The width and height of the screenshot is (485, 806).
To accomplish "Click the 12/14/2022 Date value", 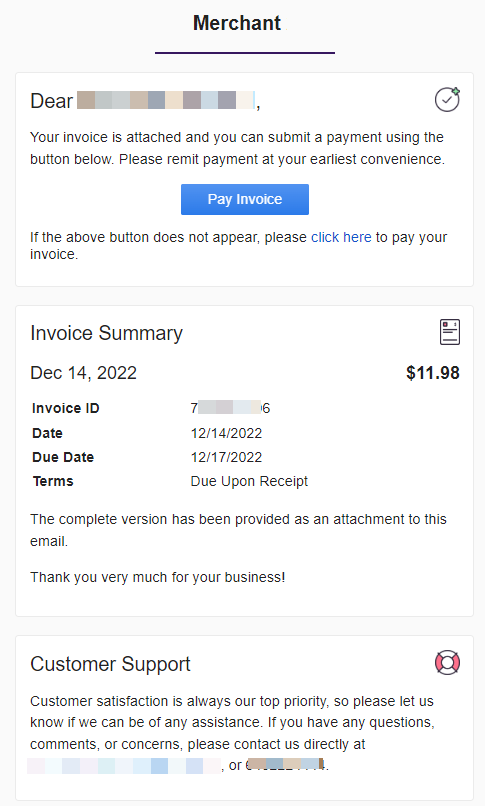I will pyautogui.click(x=226, y=433).
